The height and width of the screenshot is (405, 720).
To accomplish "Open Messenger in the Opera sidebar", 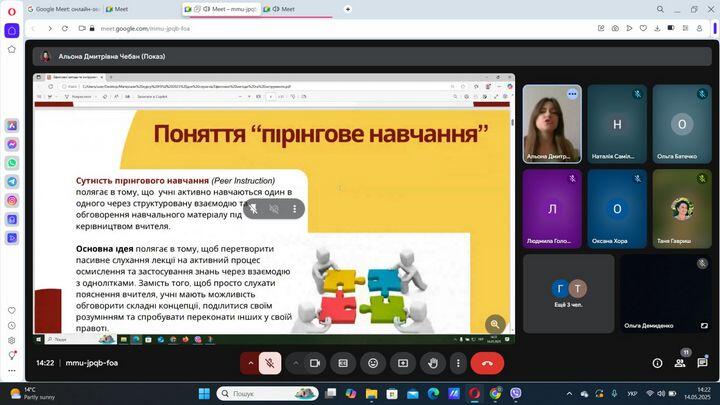I will click(x=12, y=144).
